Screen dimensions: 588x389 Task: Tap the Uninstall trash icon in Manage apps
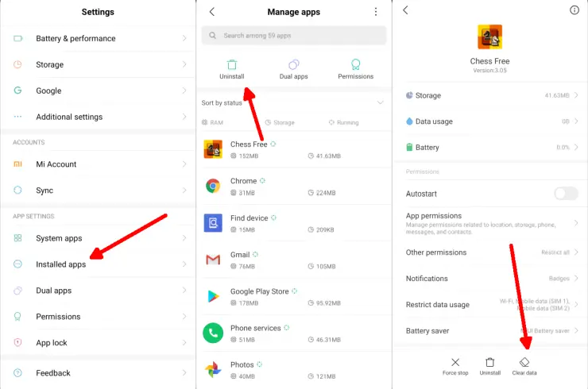(232, 64)
